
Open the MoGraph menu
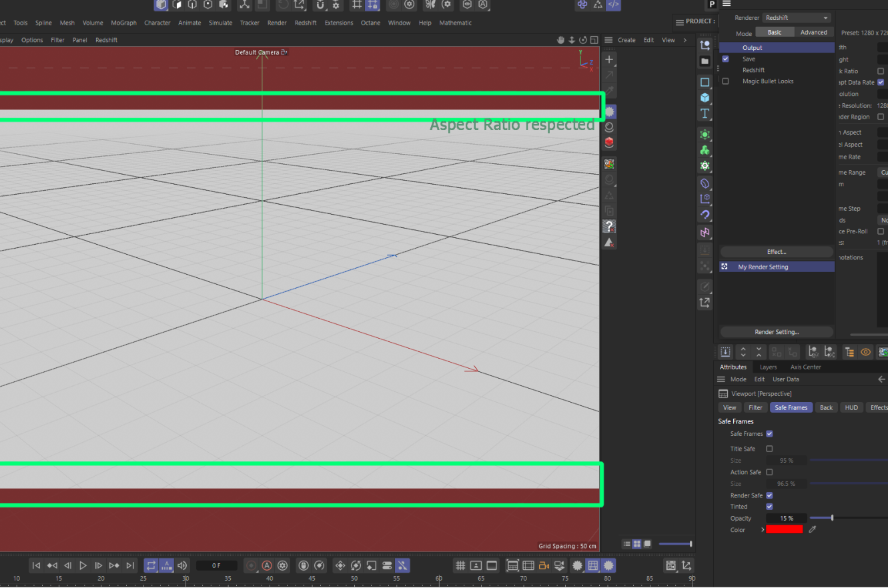123,23
